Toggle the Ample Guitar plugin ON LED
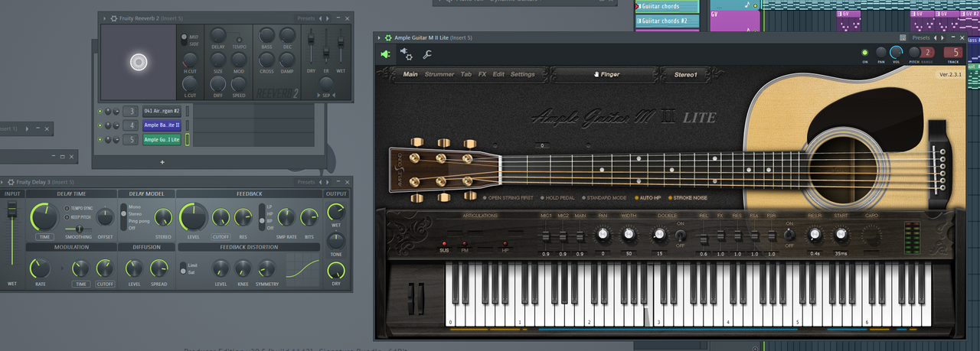 click(865, 52)
